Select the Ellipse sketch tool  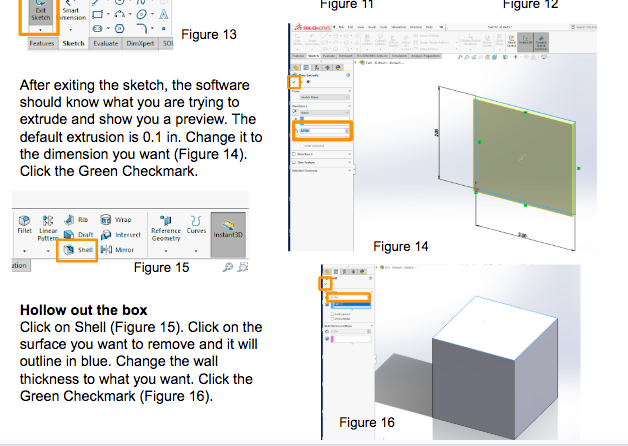pyautogui.click(x=141, y=15)
